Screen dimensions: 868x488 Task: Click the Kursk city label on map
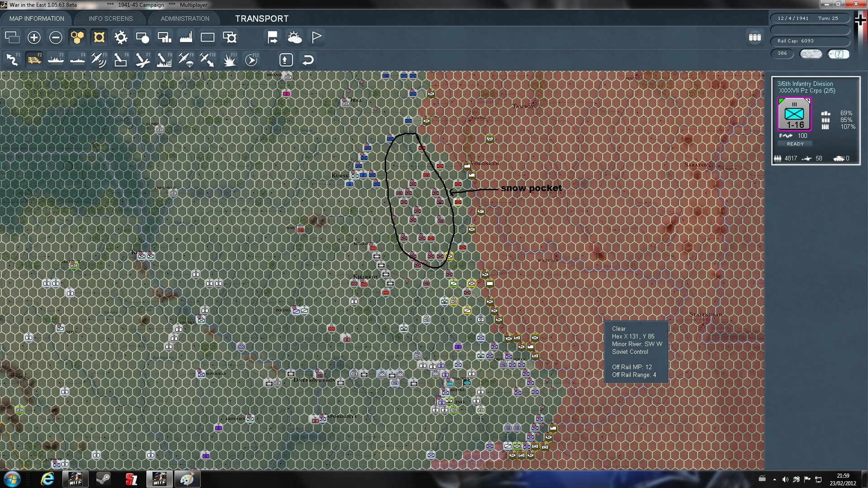[x=340, y=175]
